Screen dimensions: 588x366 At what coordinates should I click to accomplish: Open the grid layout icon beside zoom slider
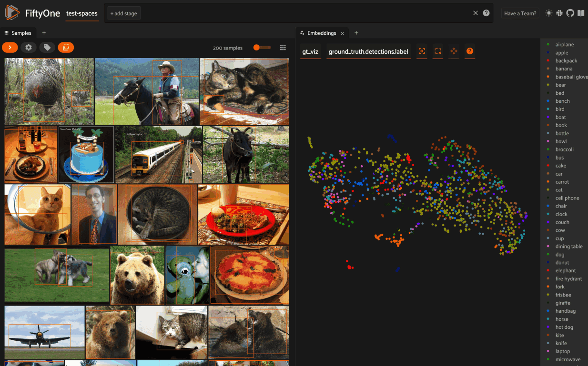(283, 48)
